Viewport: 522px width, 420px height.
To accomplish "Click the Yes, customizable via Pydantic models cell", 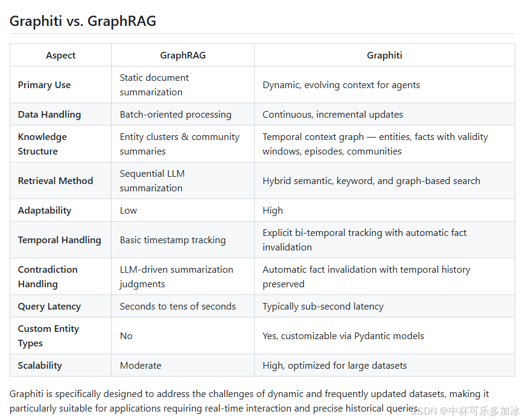I will click(x=343, y=336).
